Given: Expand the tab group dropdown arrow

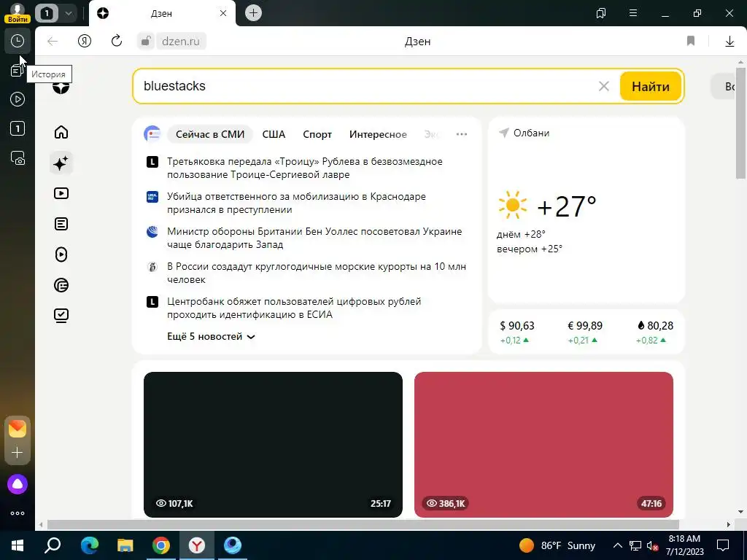Looking at the screenshot, I should tap(69, 13).
